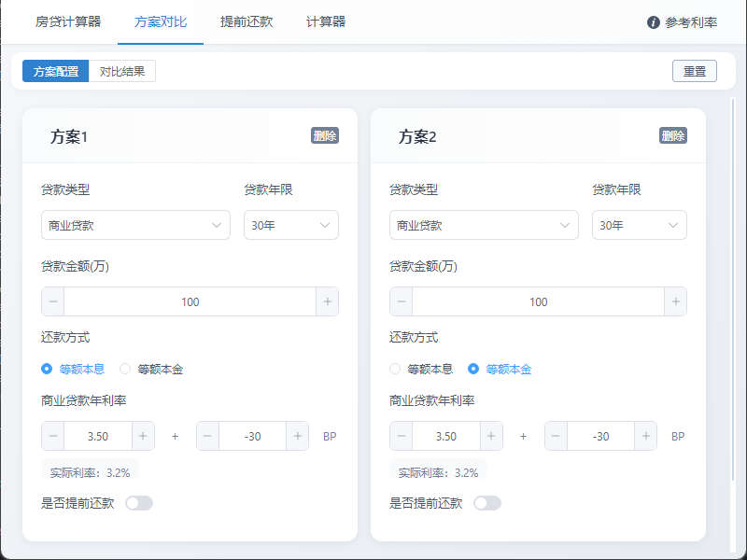
Task: Open 贷款年限 dropdown in 方案1
Action: [290, 225]
